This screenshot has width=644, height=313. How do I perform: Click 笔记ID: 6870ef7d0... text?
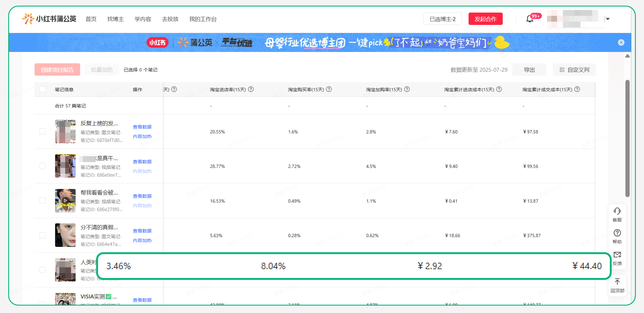102,140
